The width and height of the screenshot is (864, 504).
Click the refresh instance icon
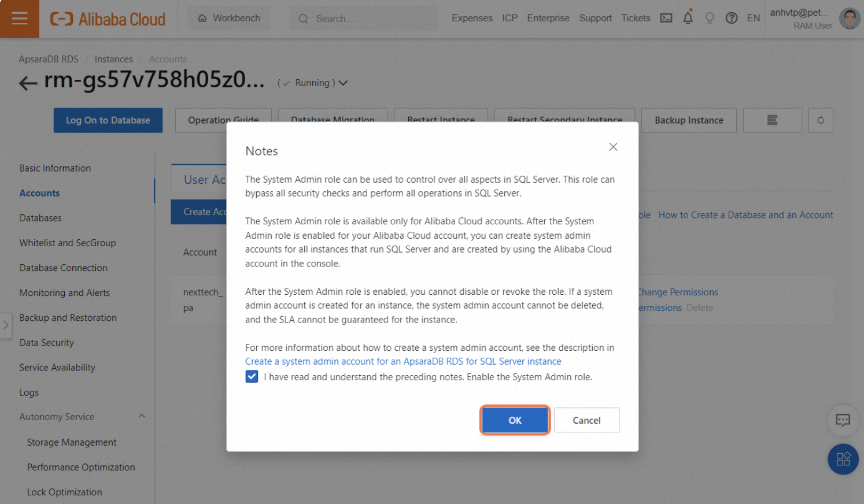(x=821, y=120)
